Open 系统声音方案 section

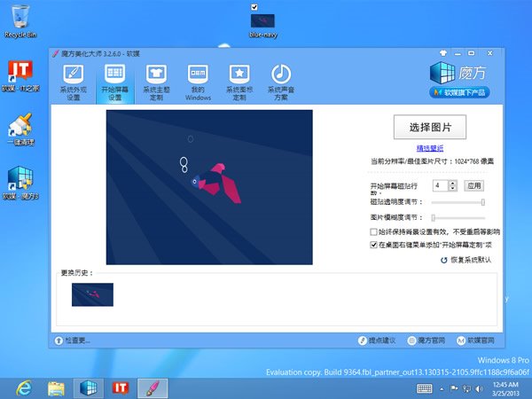pyautogui.click(x=281, y=82)
